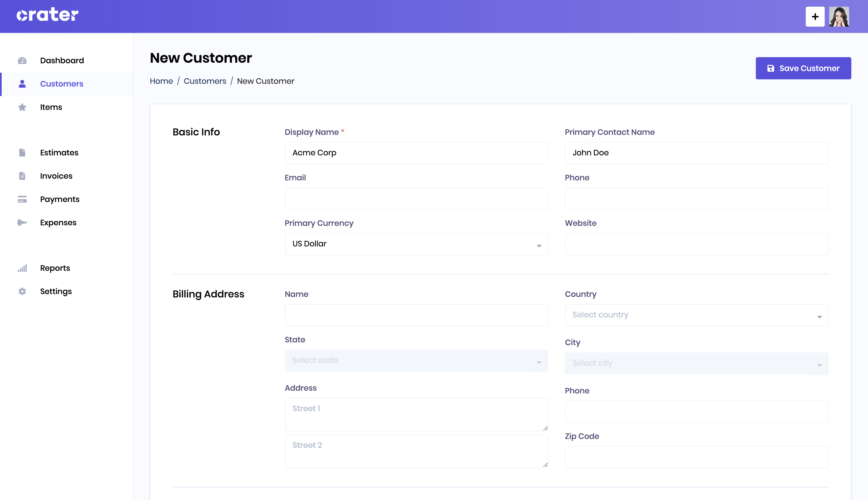Image resolution: width=868 pixels, height=500 pixels.
Task: Click the Settings sidebar icon
Action: (x=22, y=291)
